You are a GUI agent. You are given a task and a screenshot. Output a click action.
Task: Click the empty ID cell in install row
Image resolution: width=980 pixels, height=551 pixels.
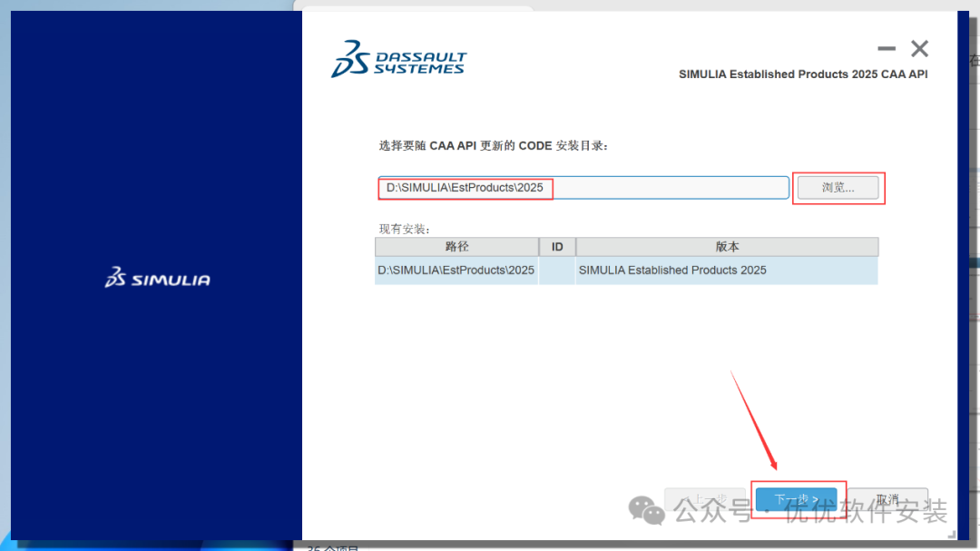click(x=557, y=271)
